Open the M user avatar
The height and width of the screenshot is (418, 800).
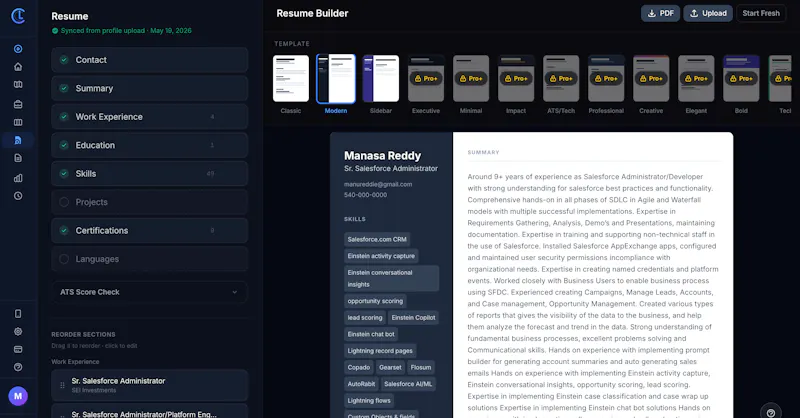coord(18,396)
